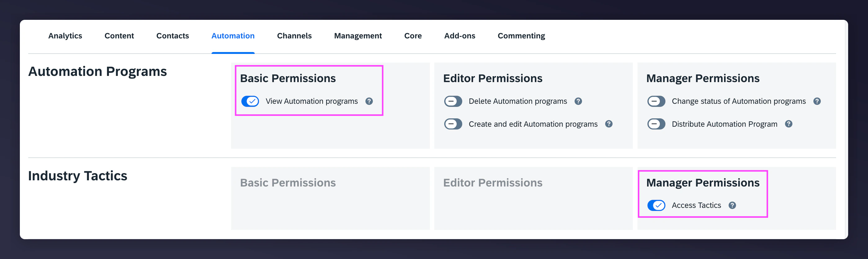The width and height of the screenshot is (868, 259).
Task: Turn off the Access Tactics toggle
Action: (x=656, y=205)
